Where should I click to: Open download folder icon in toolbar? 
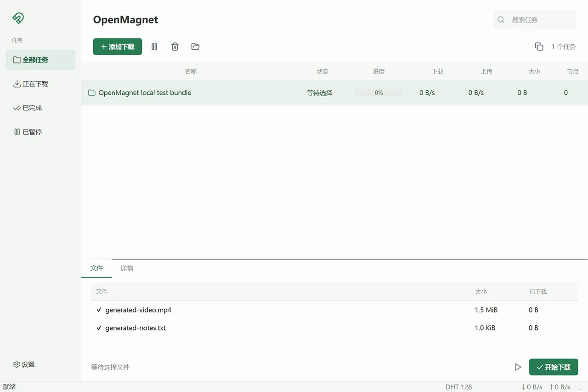pos(195,46)
